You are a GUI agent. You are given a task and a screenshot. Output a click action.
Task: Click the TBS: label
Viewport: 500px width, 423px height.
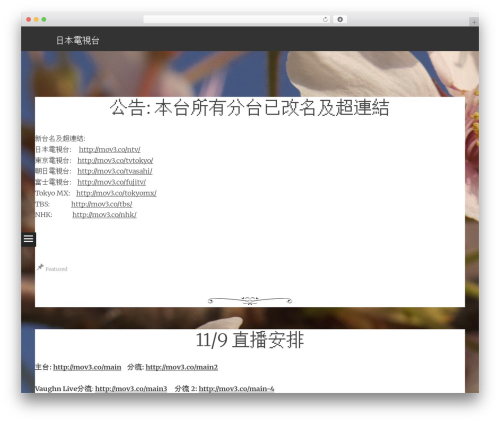pyautogui.click(x=42, y=204)
